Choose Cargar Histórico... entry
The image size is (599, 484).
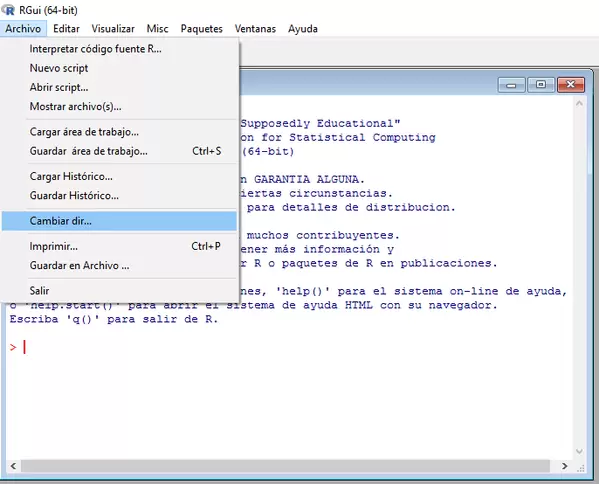click(x=119, y=176)
